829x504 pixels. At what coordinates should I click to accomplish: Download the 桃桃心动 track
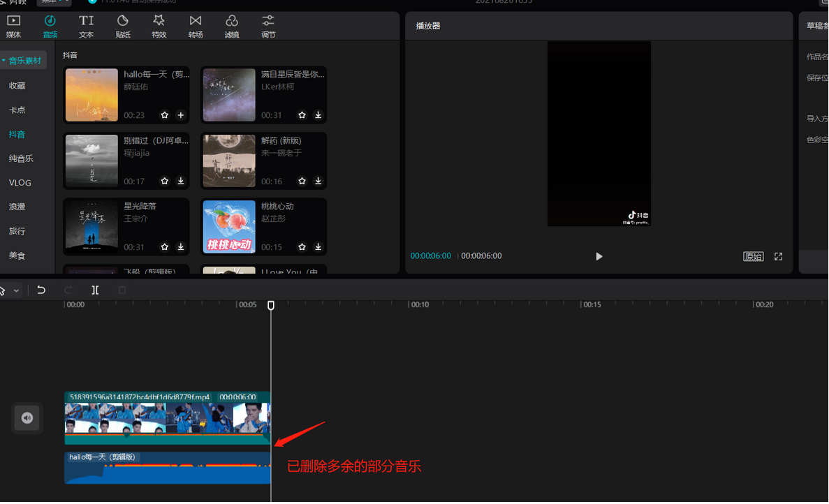pos(318,246)
